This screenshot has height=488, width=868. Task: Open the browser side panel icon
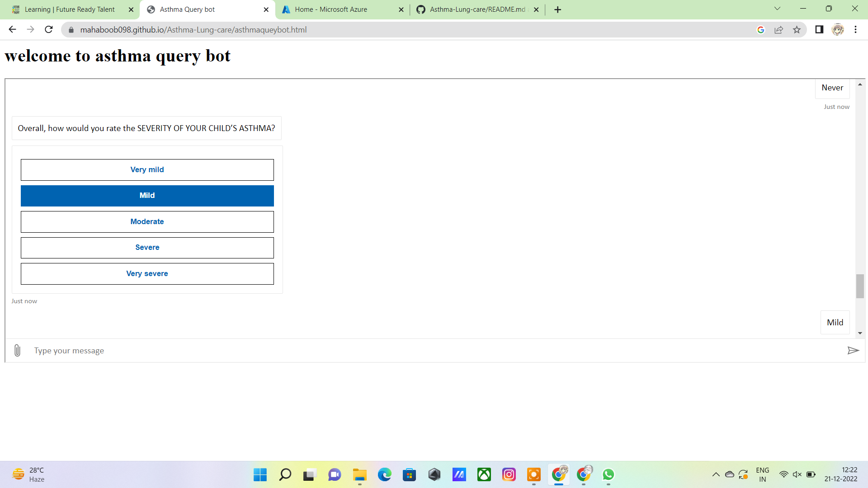[x=819, y=30]
